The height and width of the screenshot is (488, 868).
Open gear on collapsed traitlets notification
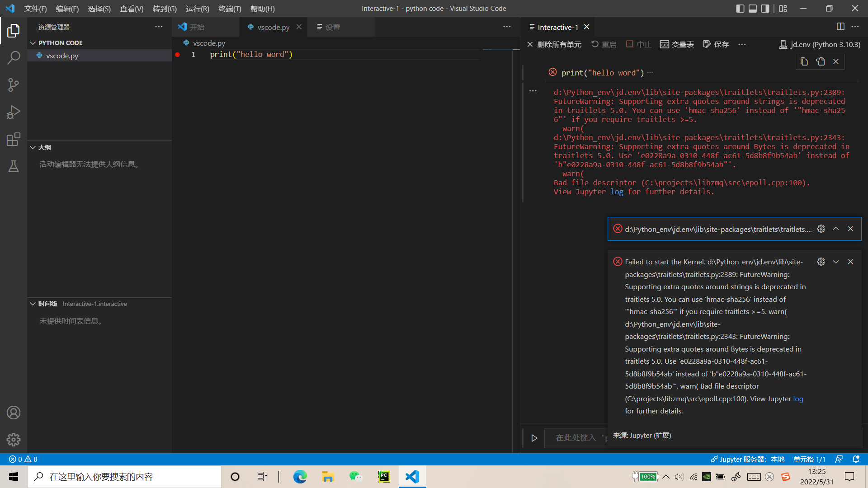pyautogui.click(x=821, y=229)
